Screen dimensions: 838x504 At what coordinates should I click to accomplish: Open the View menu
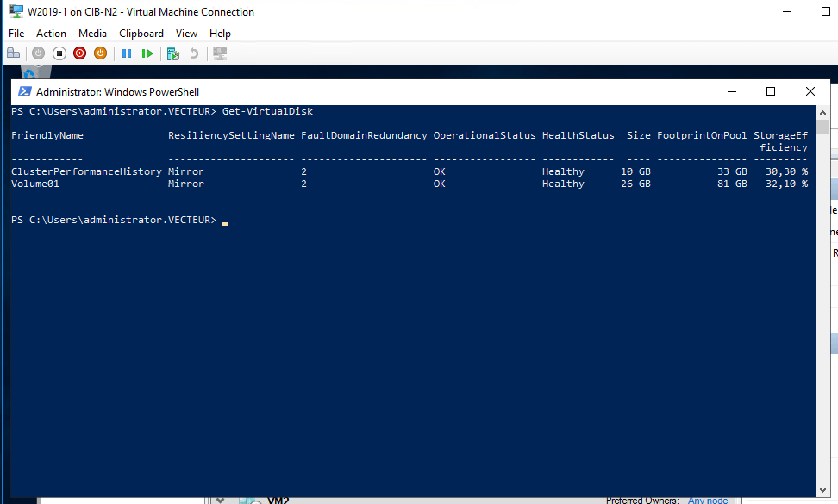click(x=186, y=34)
